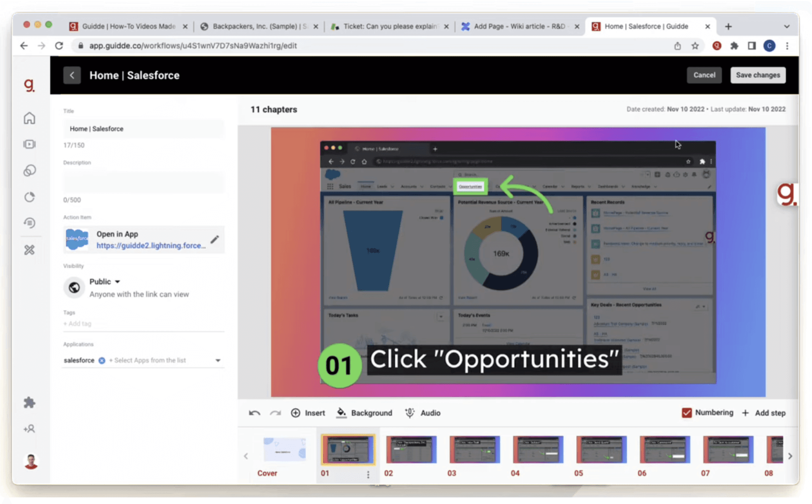Go to Home in Guidde sidebar
Viewport: 812px width, 504px height.
pyautogui.click(x=29, y=118)
